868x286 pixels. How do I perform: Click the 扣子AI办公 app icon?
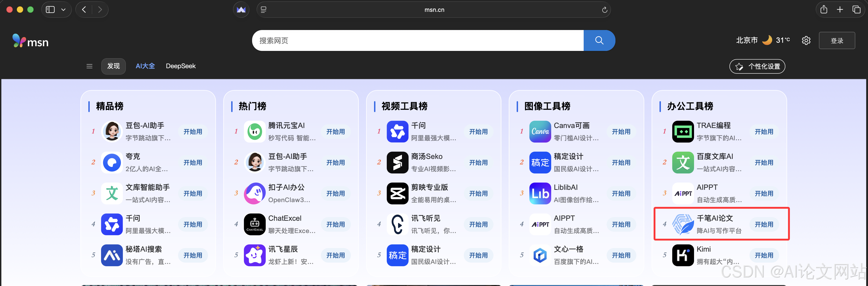(x=255, y=194)
